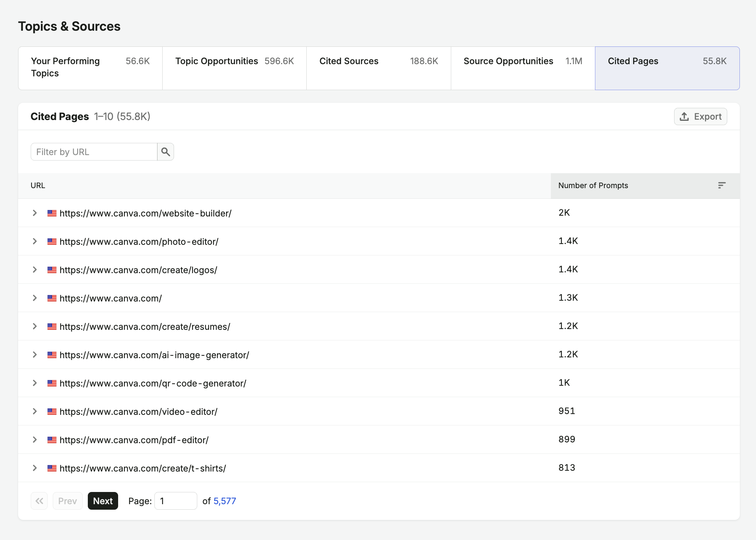The image size is (756, 540).
Task: Click US flag icon beside website-builder URL
Action: point(52,213)
